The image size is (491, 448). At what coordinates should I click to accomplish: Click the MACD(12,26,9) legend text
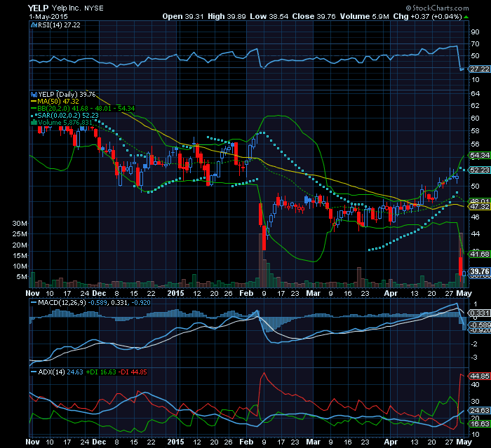coord(62,303)
